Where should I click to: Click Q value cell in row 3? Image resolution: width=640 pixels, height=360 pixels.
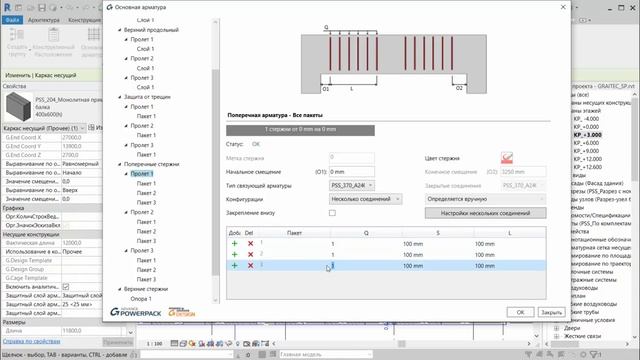[x=366, y=266]
